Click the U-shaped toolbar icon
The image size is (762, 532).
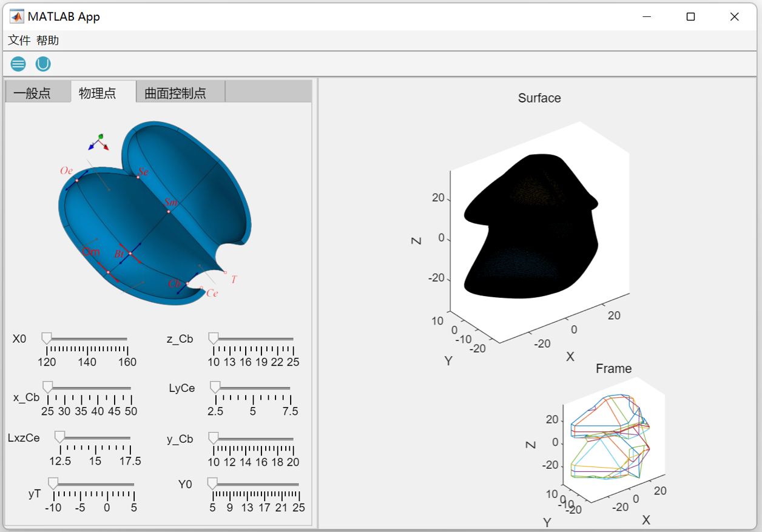[x=43, y=64]
